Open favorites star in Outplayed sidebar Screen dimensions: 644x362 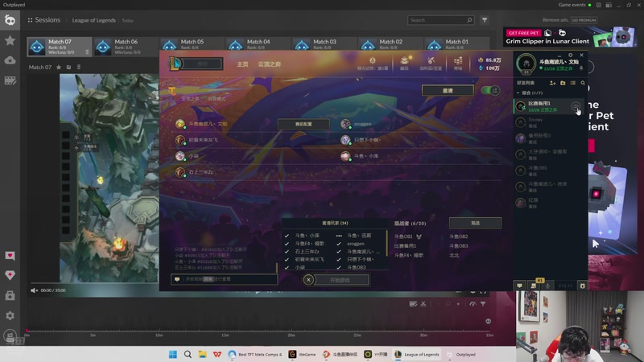(x=10, y=40)
